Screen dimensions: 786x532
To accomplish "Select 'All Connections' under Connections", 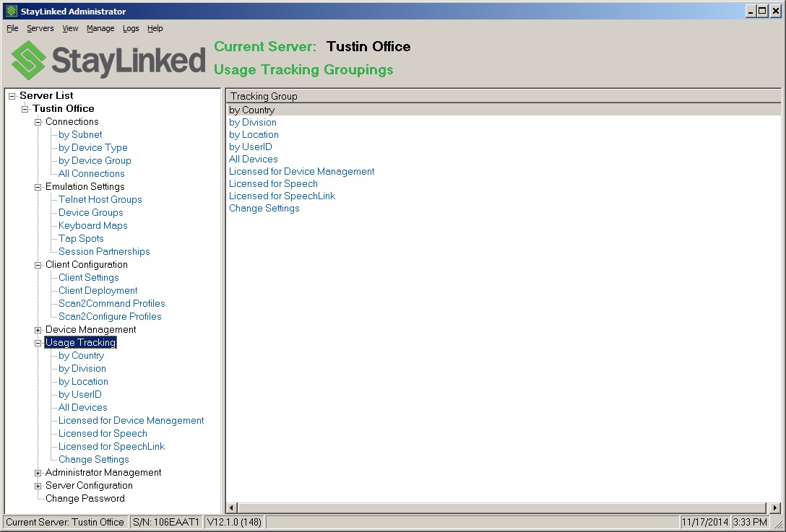I will (91, 173).
